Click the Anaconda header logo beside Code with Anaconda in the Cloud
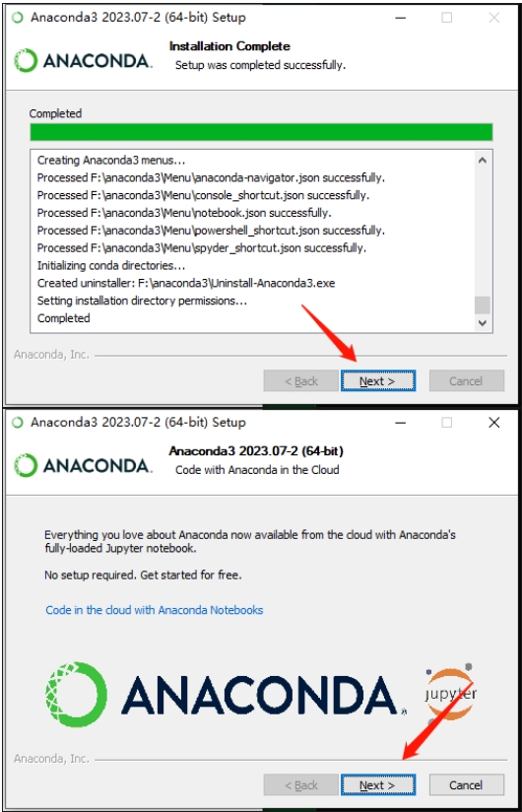 84,465
